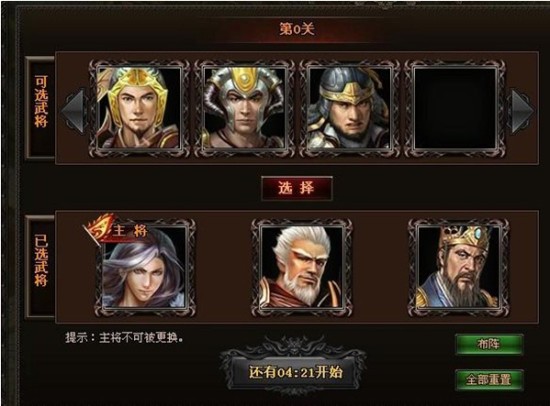Click the 还有04:21开始 countdown plaque
Image resolution: width=550 pixels, height=406 pixels.
(295, 373)
